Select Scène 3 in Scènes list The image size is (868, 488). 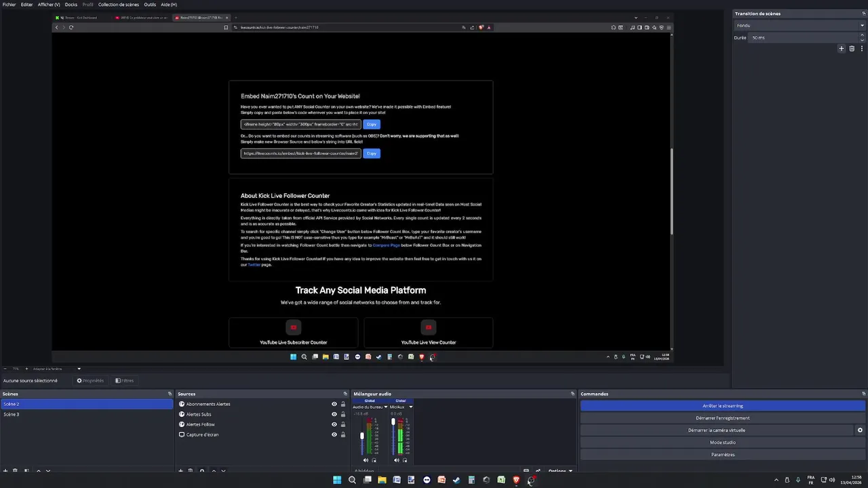tap(87, 414)
